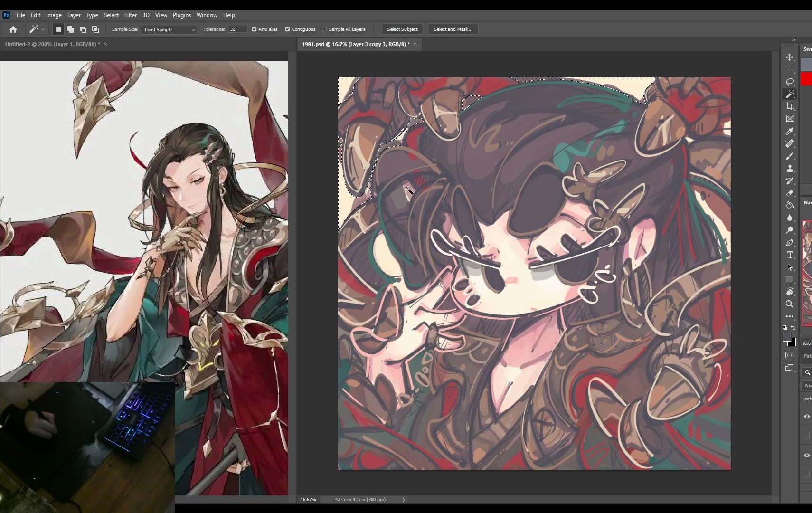
Task: Choose Add to Selection mode
Action: pyautogui.click(x=70, y=29)
